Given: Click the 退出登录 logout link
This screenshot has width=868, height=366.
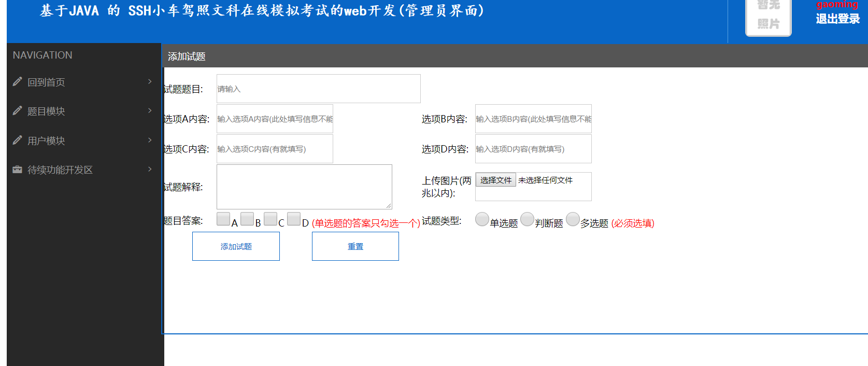Looking at the screenshot, I should pos(837,19).
